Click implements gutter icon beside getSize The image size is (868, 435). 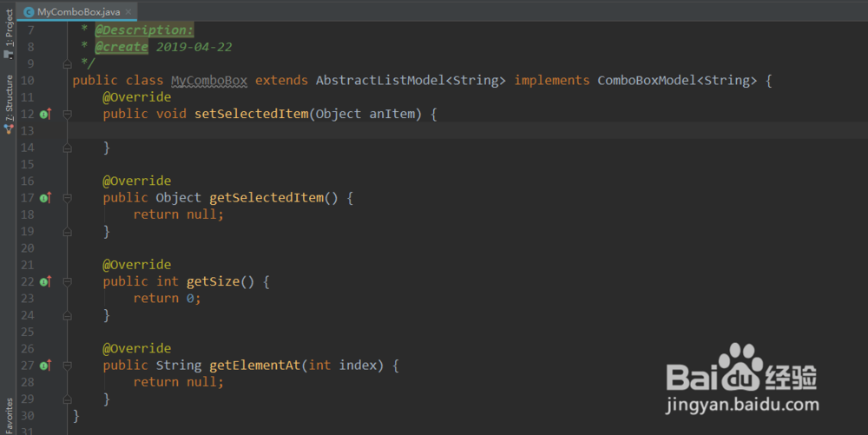pos(46,281)
